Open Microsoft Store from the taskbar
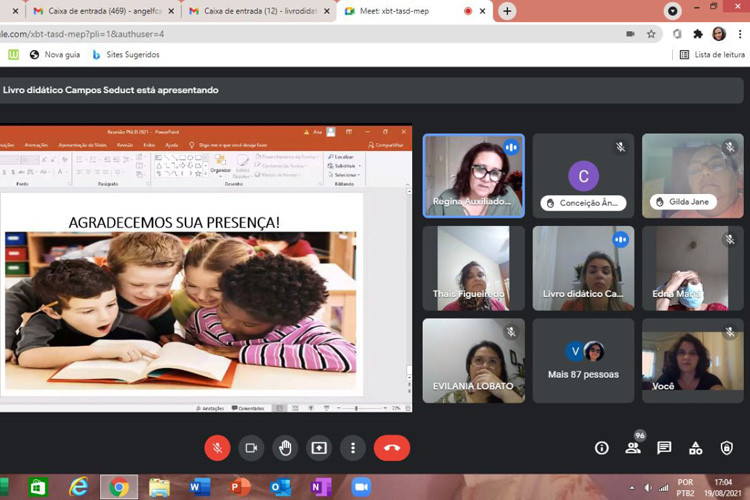 tap(37, 487)
